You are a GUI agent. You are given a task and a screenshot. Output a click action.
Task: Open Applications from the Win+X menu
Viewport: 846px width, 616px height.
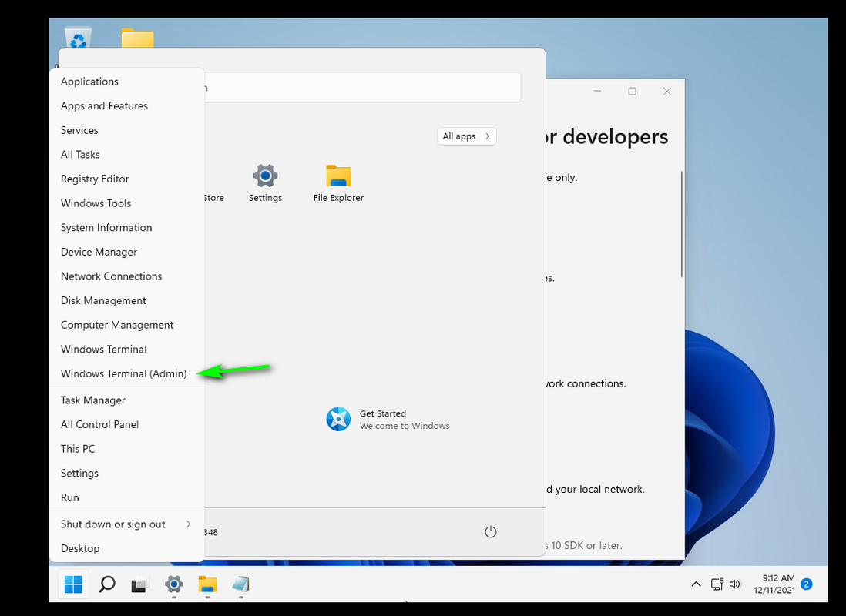pyautogui.click(x=127, y=82)
